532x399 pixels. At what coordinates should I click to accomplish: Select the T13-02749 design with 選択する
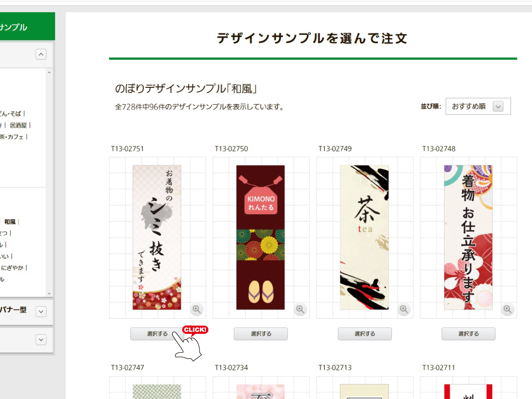click(x=365, y=334)
